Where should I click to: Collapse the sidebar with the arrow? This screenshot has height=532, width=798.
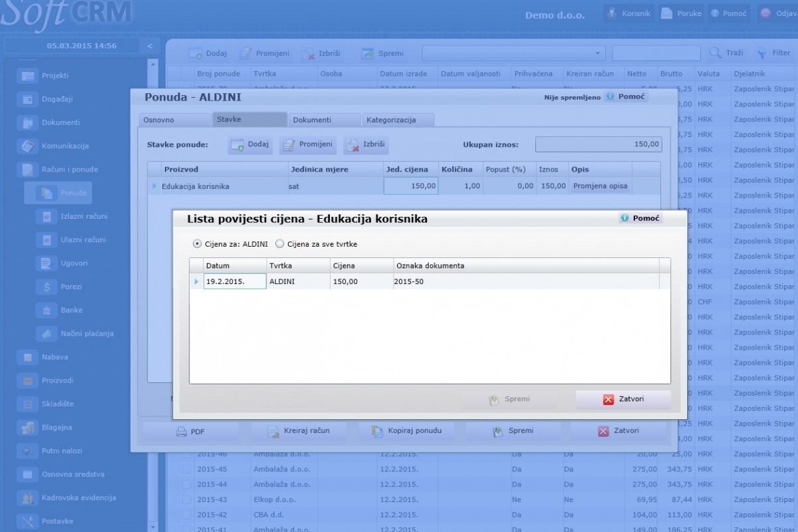(150, 46)
